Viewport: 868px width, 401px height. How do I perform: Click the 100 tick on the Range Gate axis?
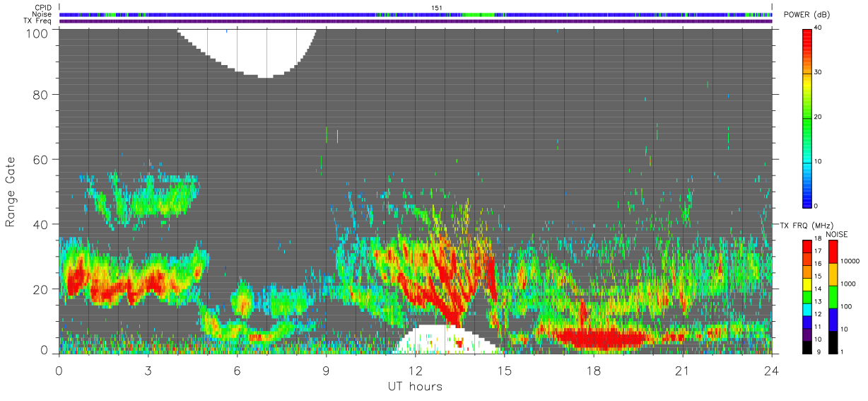37,33
